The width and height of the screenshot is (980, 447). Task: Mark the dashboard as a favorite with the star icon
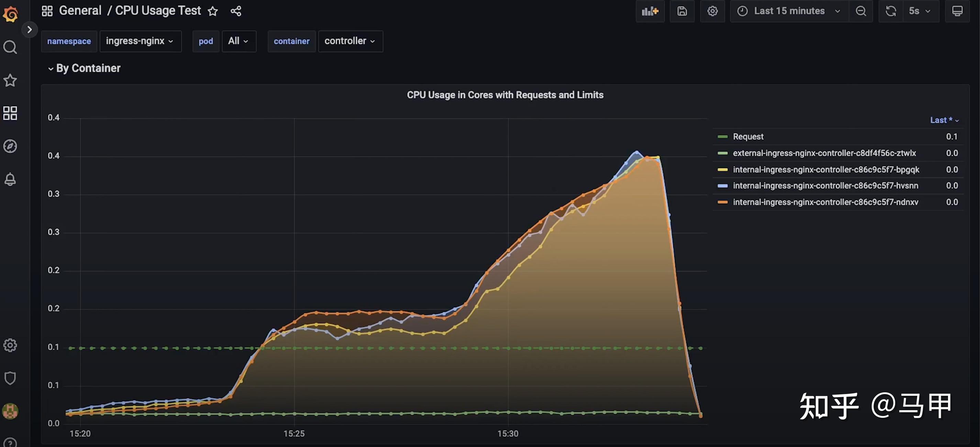tap(213, 11)
